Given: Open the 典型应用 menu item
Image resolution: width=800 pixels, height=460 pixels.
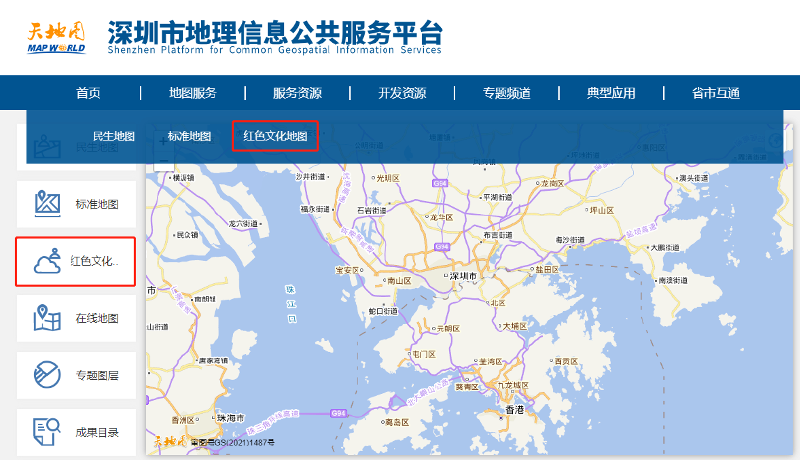Looking at the screenshot, I should [x=611, y=94].
